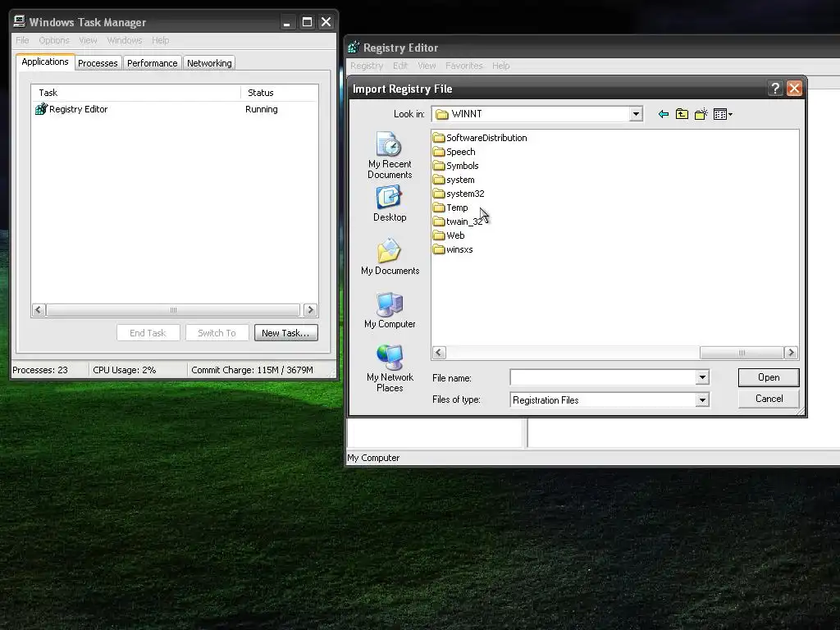Select the system folder

[453, 180]
